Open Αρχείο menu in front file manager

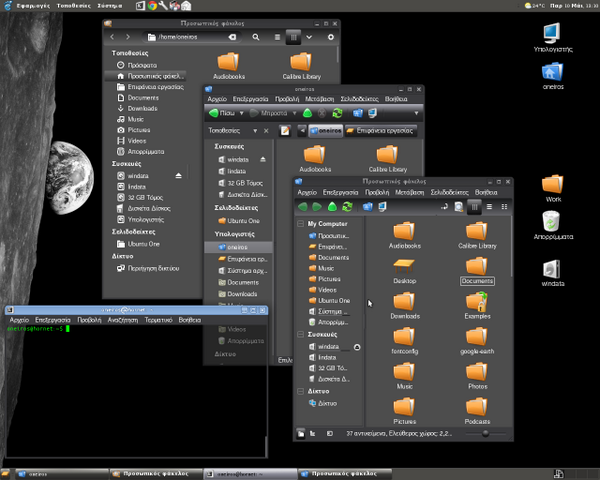click(307, 193)
